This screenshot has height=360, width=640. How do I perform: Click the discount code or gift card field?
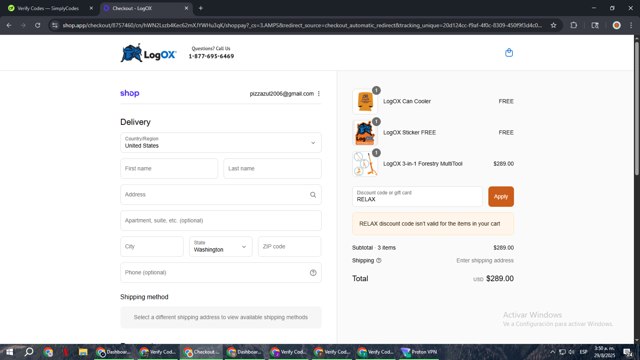point(417,197)
